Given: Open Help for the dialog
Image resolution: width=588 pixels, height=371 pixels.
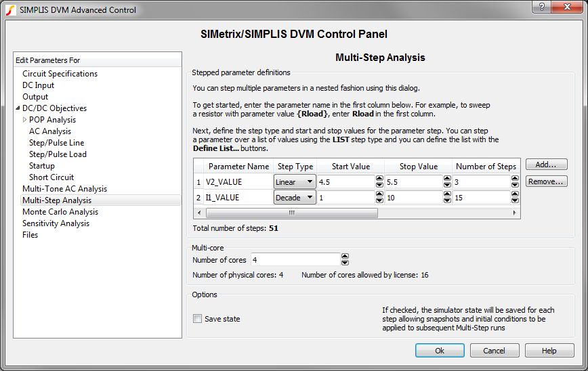Looking at the screenshot, I should point(549,351).
